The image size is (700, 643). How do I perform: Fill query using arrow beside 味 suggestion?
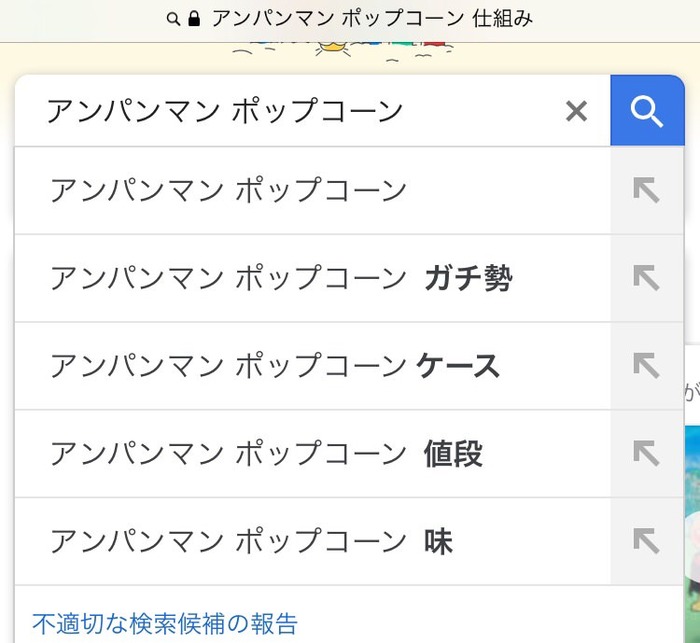click(x=646, y=541)
